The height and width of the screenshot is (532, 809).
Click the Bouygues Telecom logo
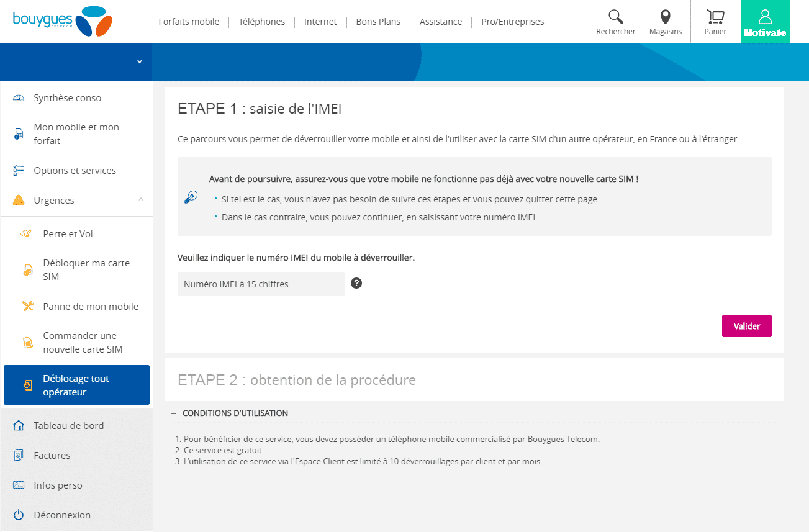(x=63, y=22)
